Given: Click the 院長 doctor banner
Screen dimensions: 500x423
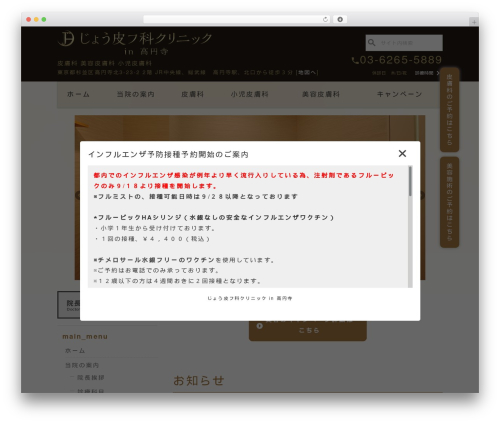Looking at the screenshot, I should [69, 305].
